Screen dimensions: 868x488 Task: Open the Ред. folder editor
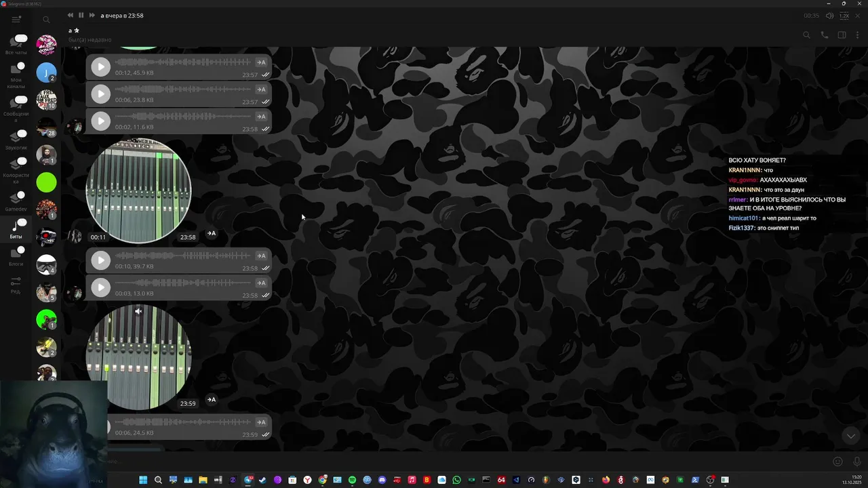[x=16, y=285]
